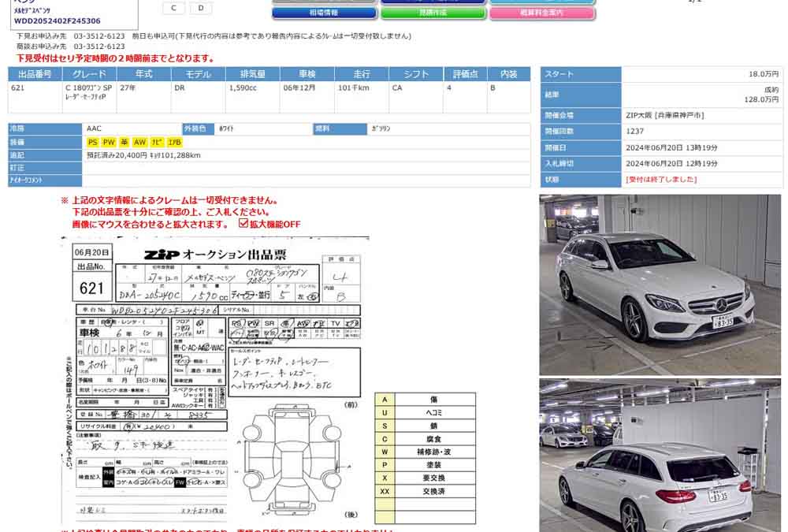Click the red 下見受付 notice text

115,58
